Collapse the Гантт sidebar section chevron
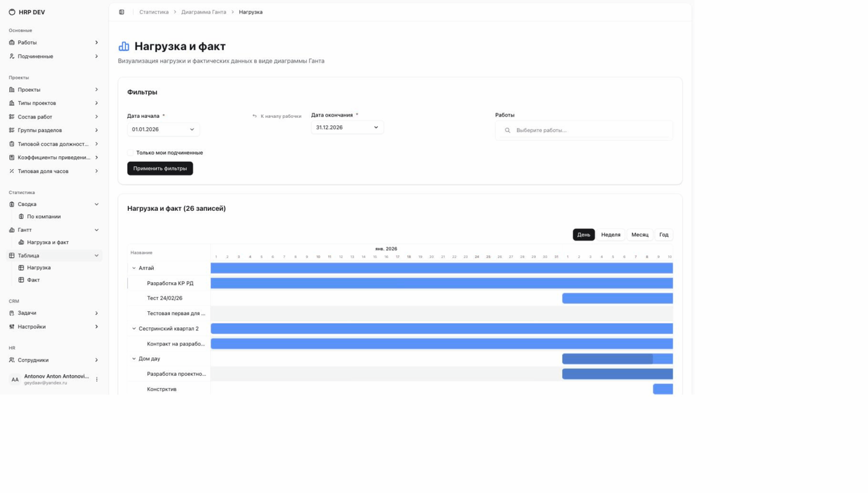This screenshot has width=868, height=493. pyautogui.click(x=97, y=230)
